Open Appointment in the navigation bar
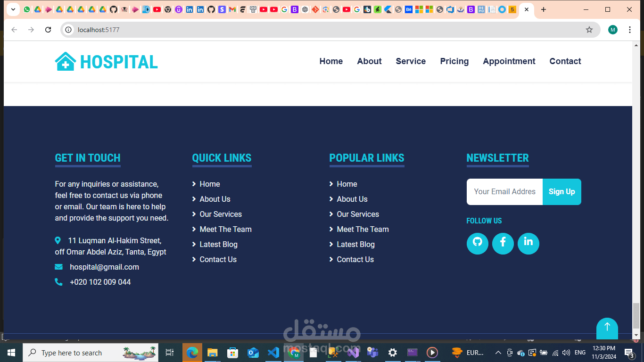The width and height of the screenshot is (644, 362). [509, 61]
